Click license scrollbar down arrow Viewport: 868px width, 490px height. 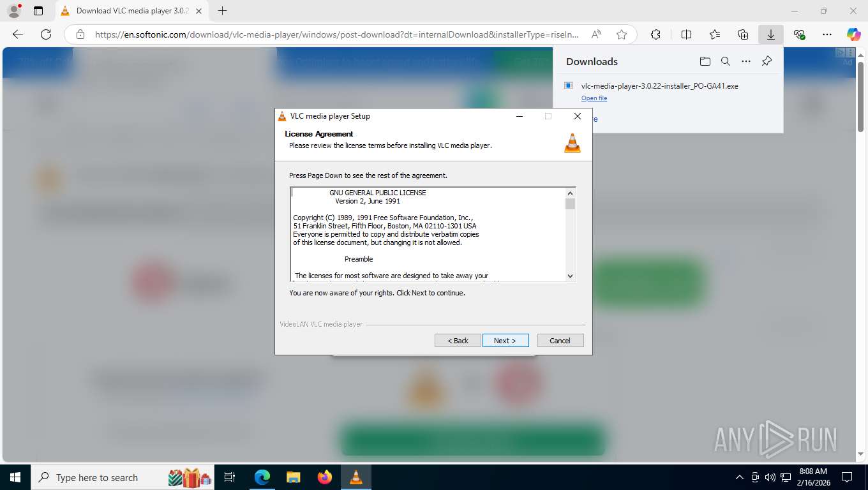tap(571, 276)
